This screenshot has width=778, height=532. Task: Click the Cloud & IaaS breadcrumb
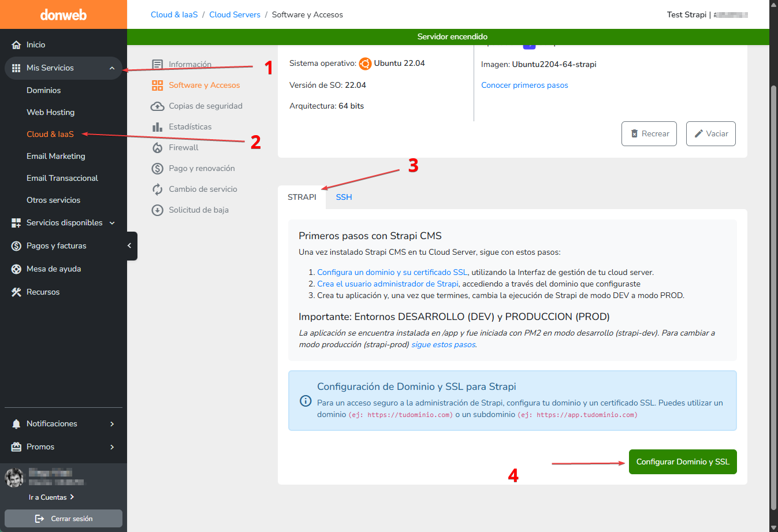pyautogui.click(x=174, y=14)
